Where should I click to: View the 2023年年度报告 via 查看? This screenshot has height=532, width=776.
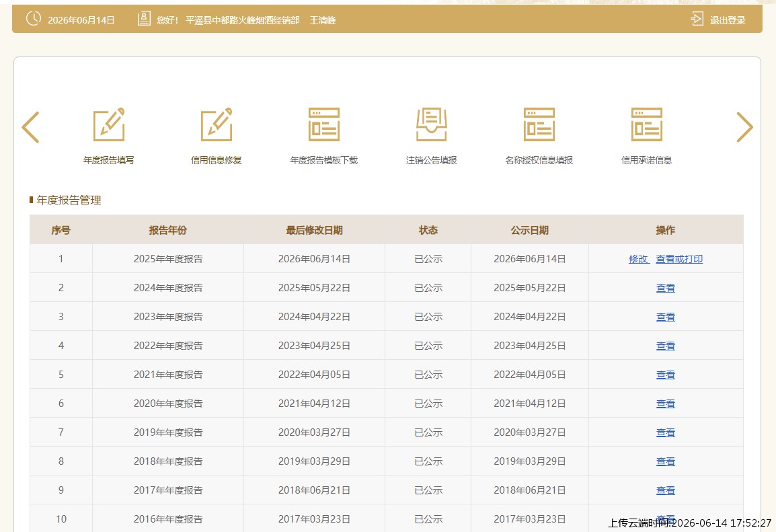click(x=666, y=317)
